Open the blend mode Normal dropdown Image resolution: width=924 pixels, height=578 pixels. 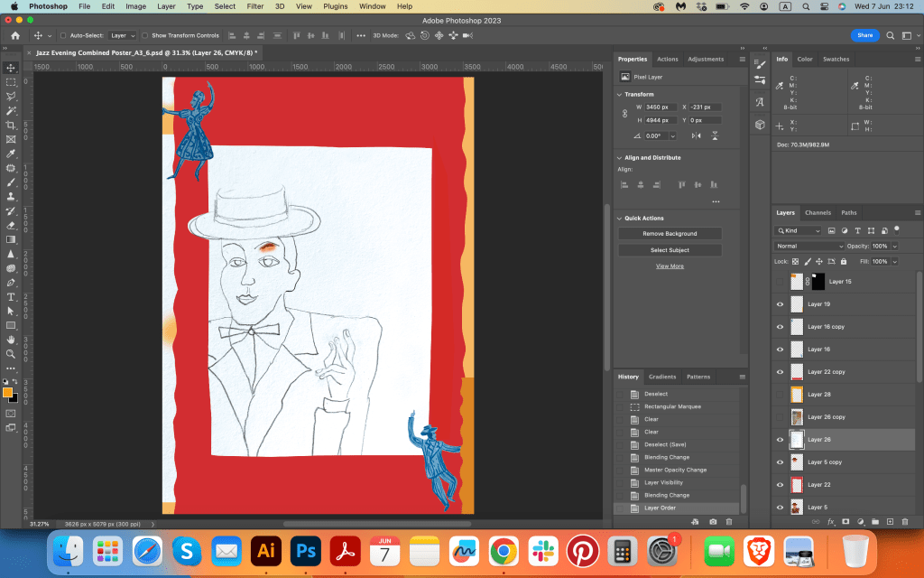point(809,246)
